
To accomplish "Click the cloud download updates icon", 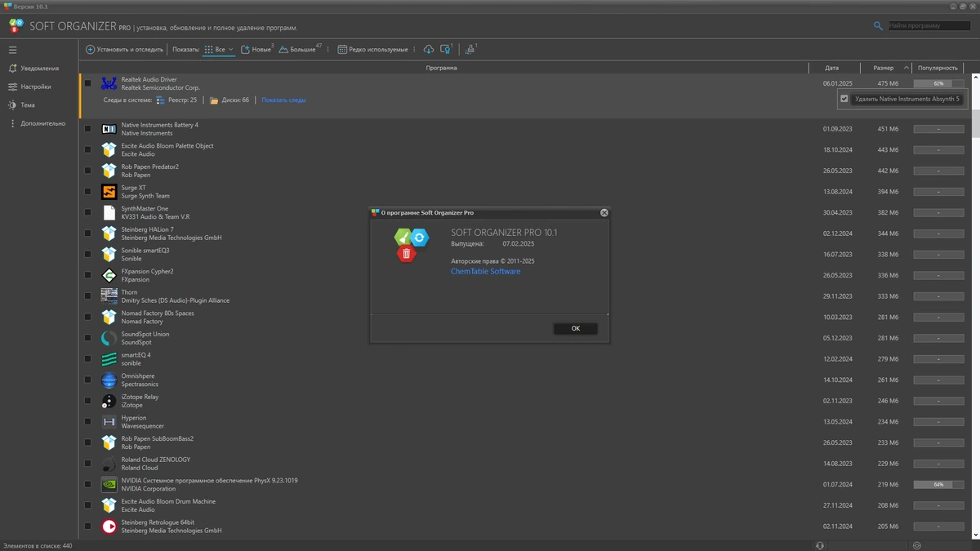I will [429, 50].
